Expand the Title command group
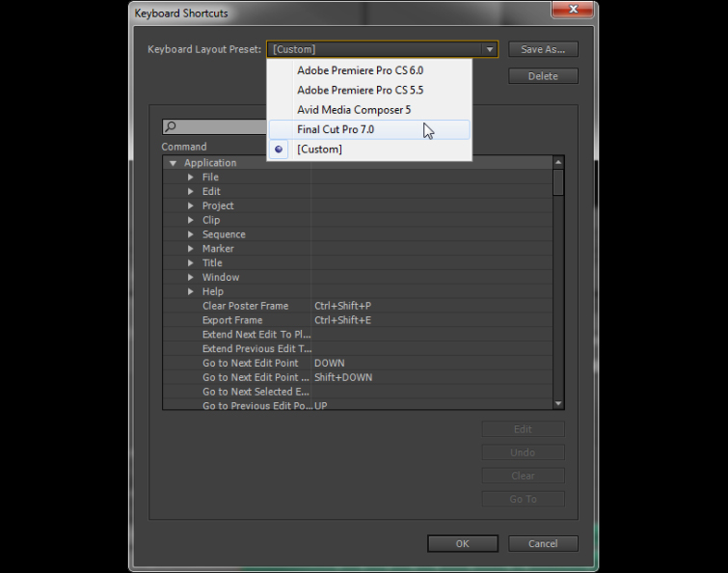The image size is (728, 573). [x=190, y=262]
